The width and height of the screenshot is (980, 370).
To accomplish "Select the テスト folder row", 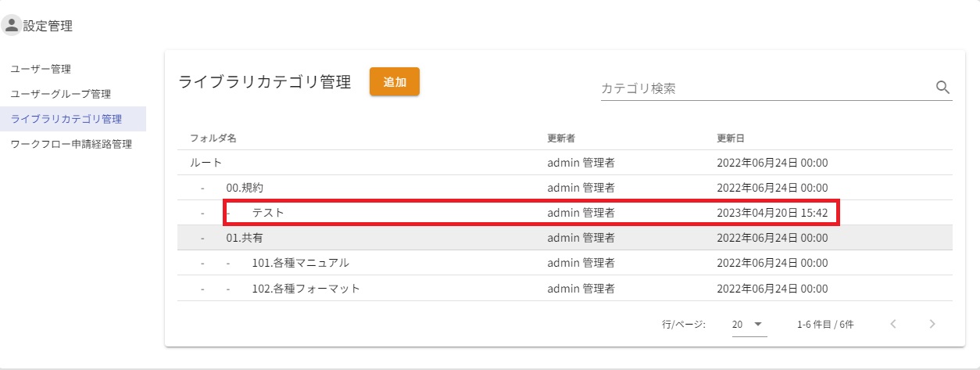I will click(268, 213).
